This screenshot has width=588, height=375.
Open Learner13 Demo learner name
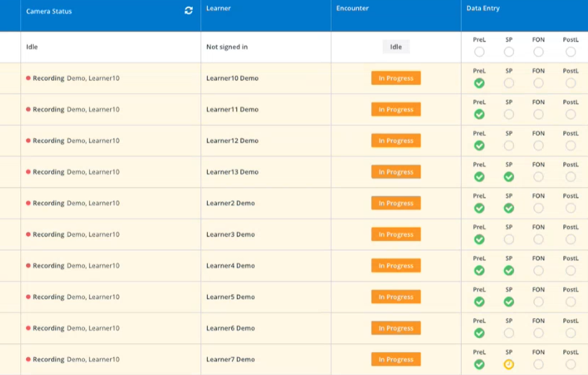pyautogui.click(x=232, y=172)
